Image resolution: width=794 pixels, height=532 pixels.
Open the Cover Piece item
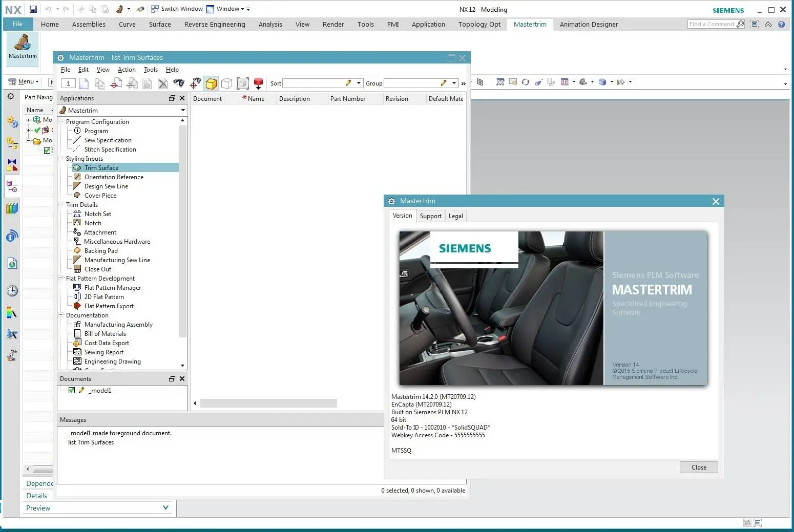tap(100, 196)
